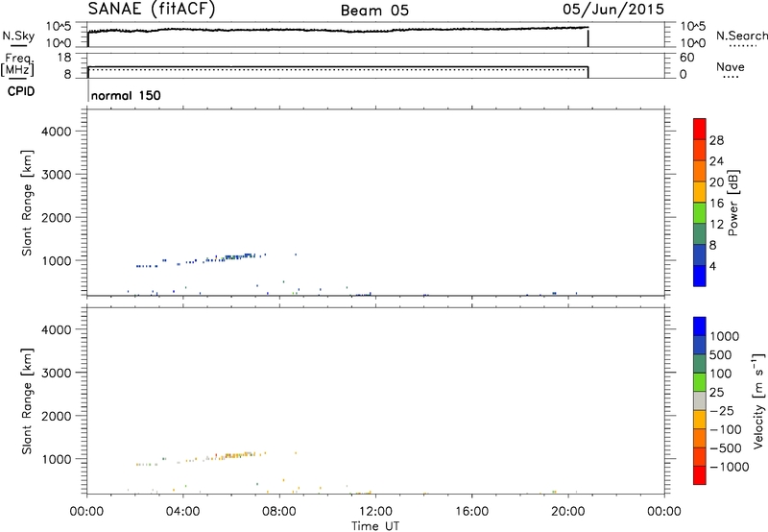Image resolution: width=768 pixels, height=532 pixels.
Task: Click the CPID label
Action: pyautogui.click(x=21, y=91)
